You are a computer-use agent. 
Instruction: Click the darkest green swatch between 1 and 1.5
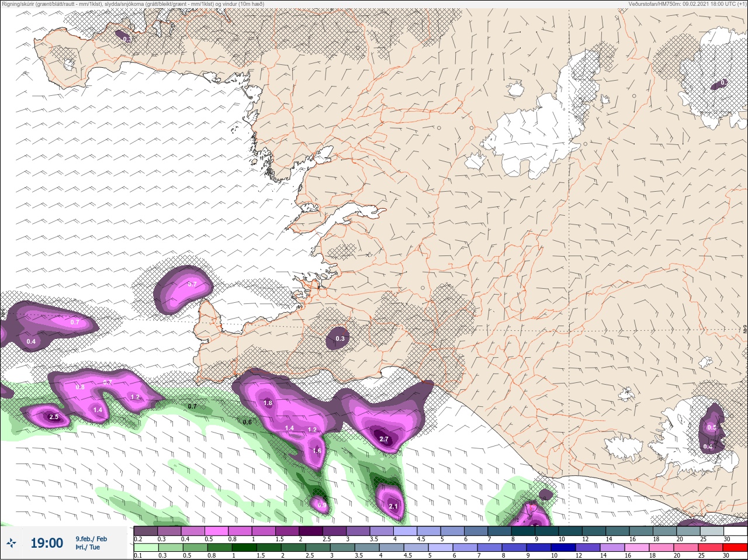pos(244,548)
